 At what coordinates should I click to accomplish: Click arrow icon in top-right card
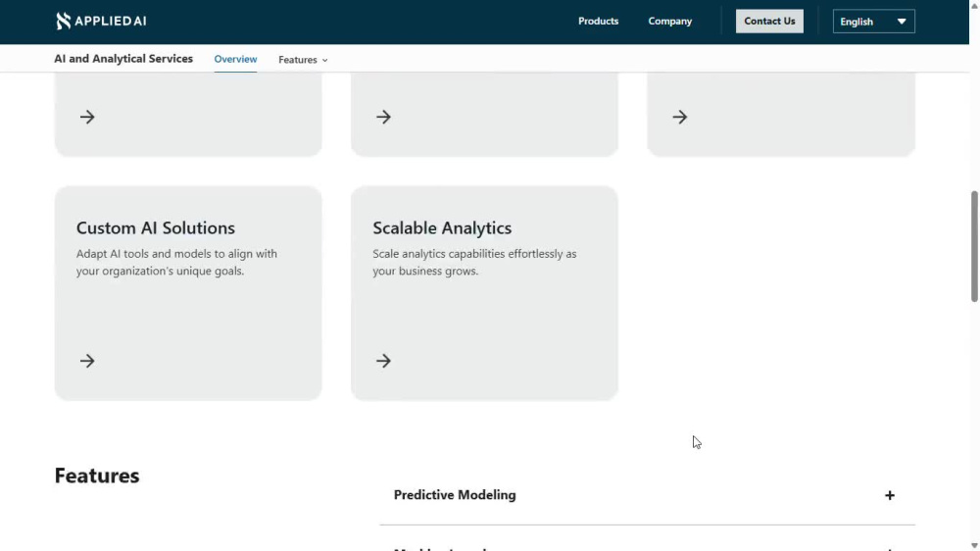tap(679, 117)
